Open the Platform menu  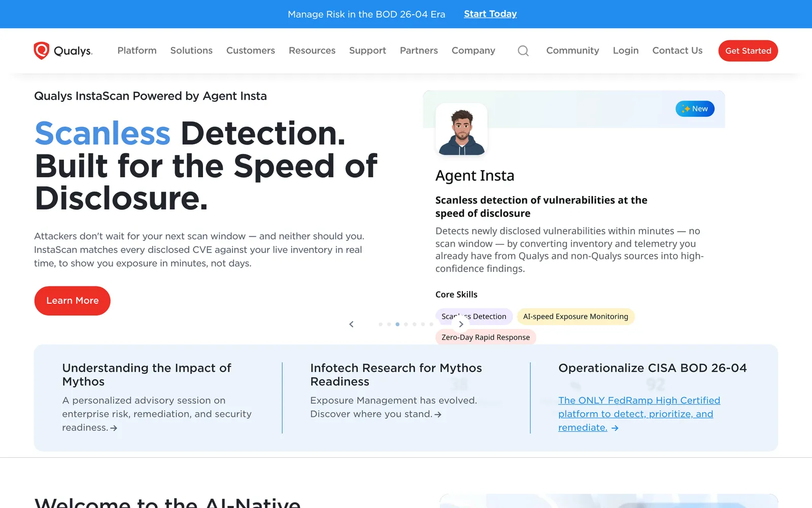click(137, 51)
